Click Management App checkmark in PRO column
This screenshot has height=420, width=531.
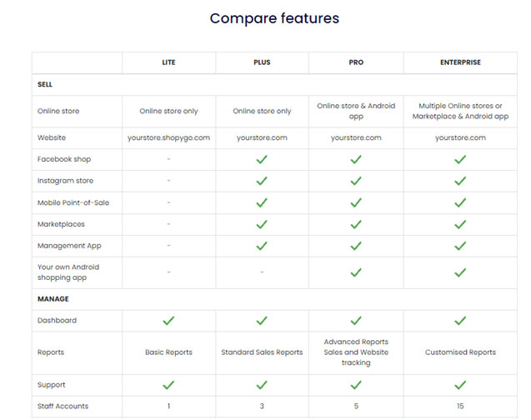click(356, 246)
